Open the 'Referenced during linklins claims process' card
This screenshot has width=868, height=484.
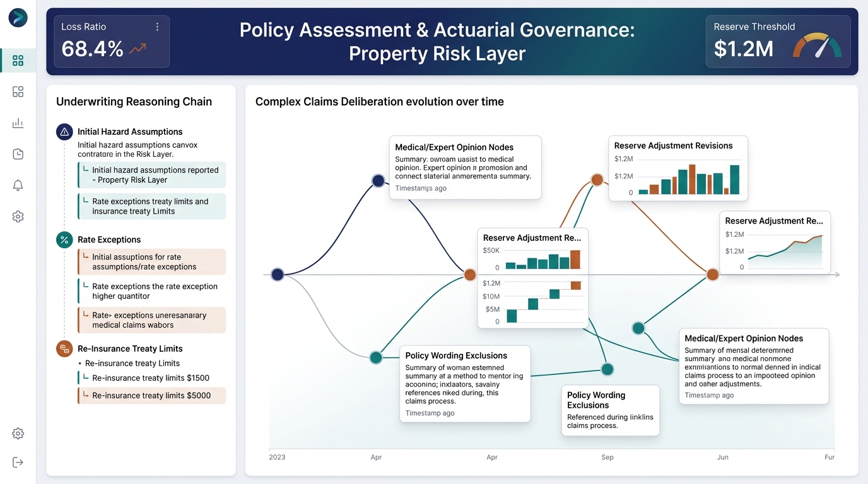click(x=610, y=410)
